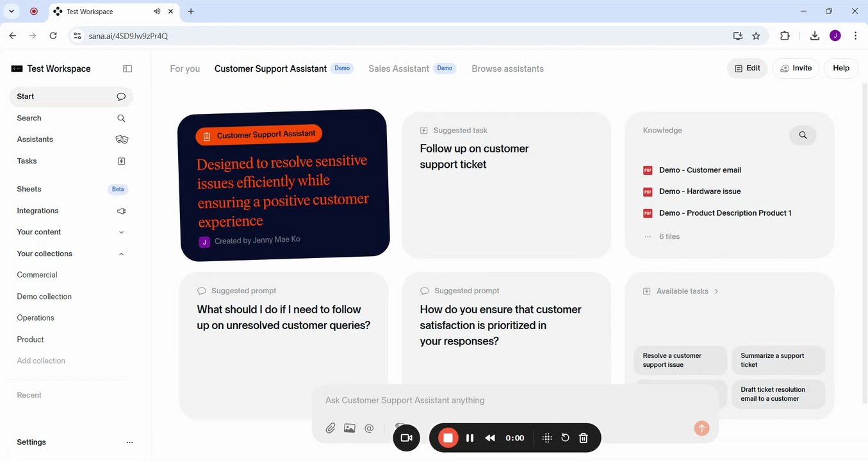Open the Demo collection

[44, 297]
